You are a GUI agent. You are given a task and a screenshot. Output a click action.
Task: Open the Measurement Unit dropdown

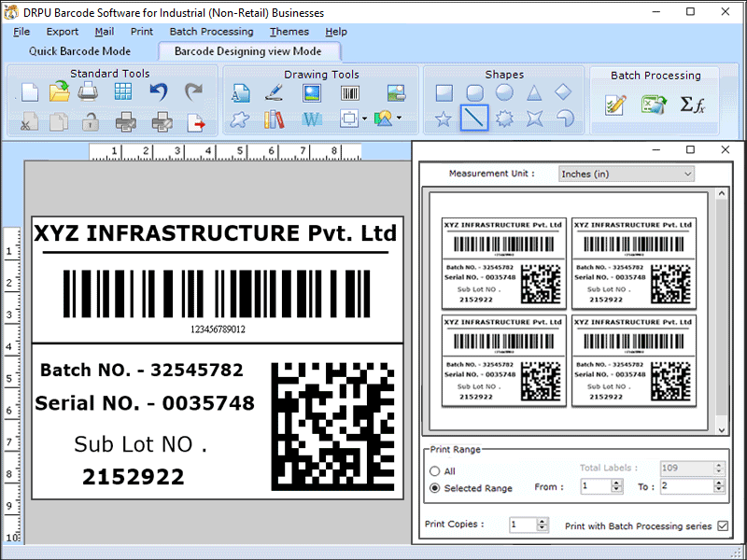coord(688,174)
